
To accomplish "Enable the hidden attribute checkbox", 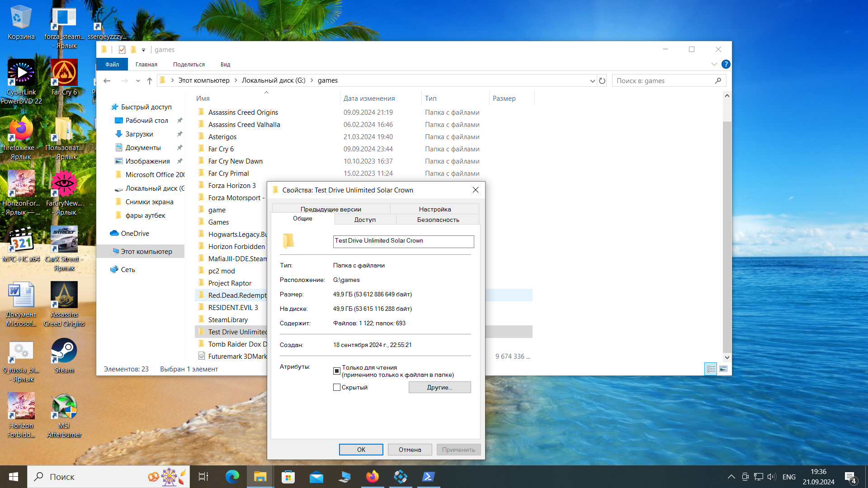I will coord(337,387).
